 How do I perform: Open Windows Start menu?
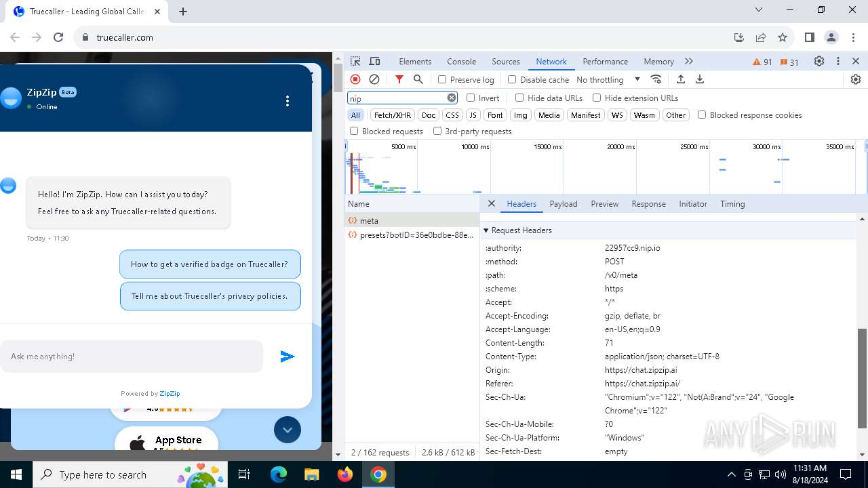pos(16,474)
